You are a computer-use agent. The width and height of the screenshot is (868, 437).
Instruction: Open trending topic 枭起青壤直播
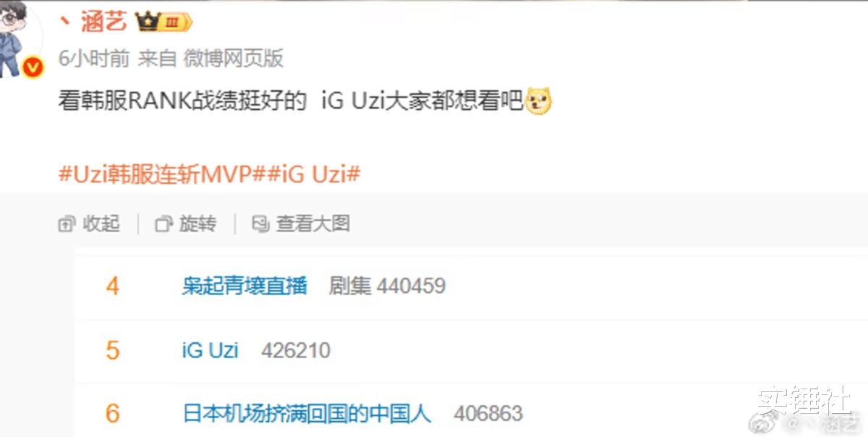(x=244, y=286)
